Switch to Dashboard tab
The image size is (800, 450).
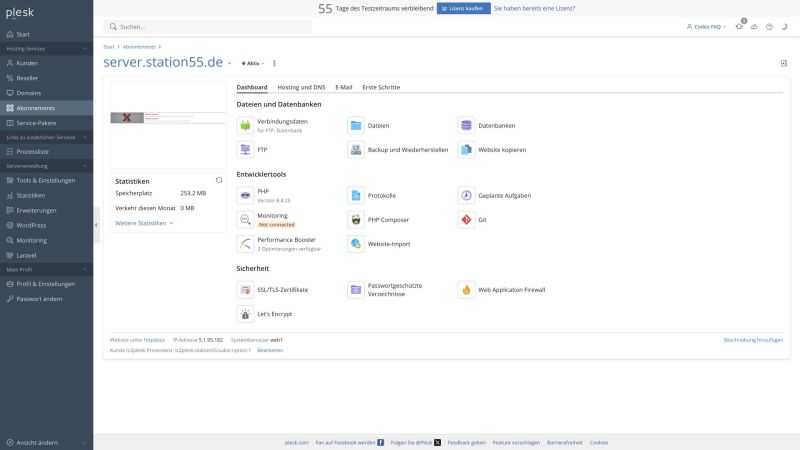pos(252,87)
